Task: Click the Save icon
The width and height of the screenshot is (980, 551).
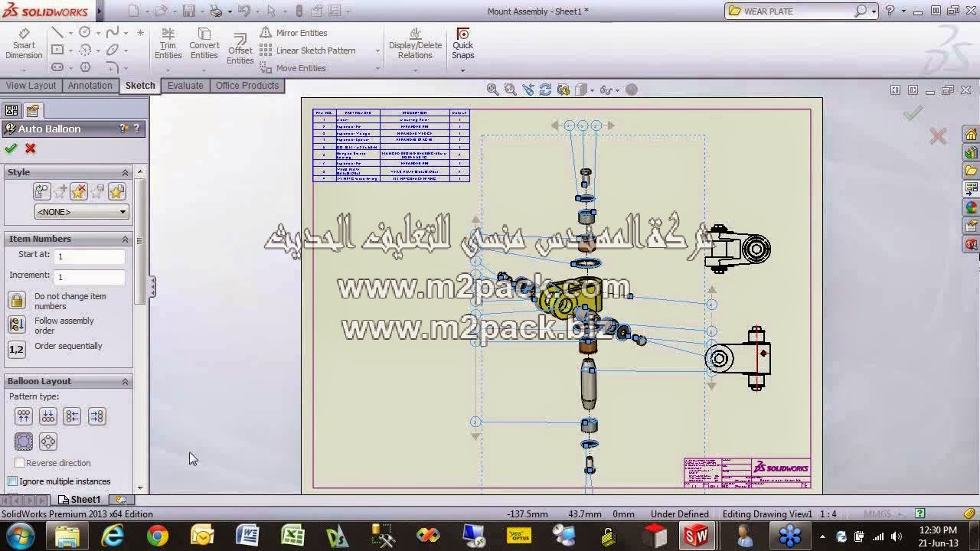Action: tap(188, 11)
